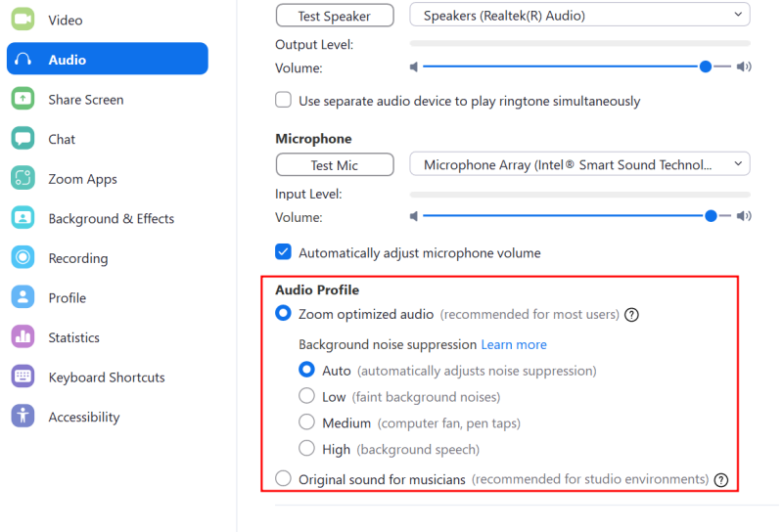Open the Background & Effects icon
The image size is (783, 532).
click(x=23, y=218)
